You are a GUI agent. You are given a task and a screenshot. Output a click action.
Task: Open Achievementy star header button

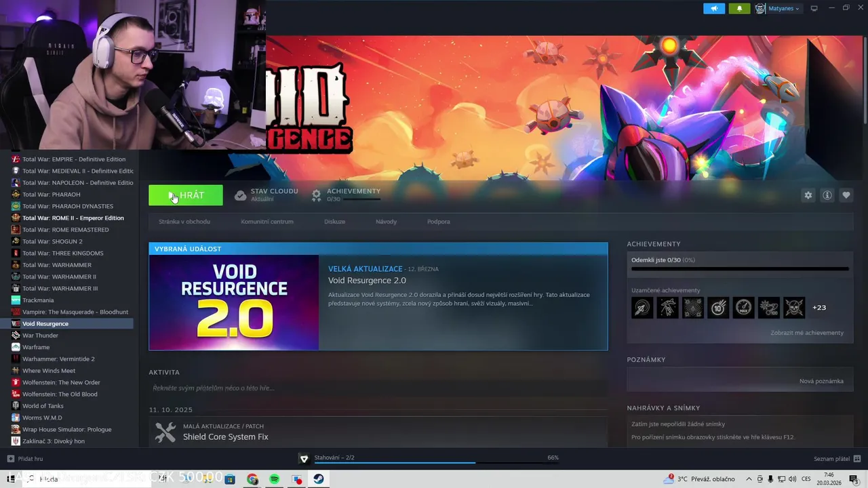pyautogui.click(x=346, y=195)
